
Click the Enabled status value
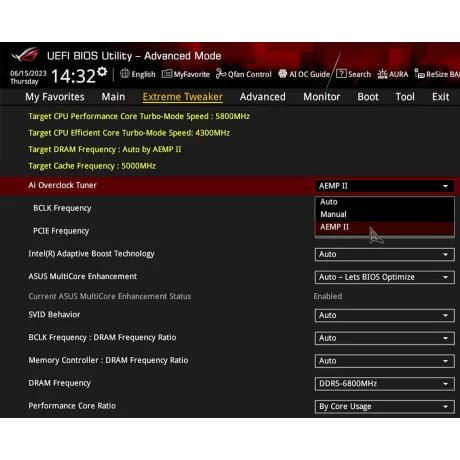328,296
